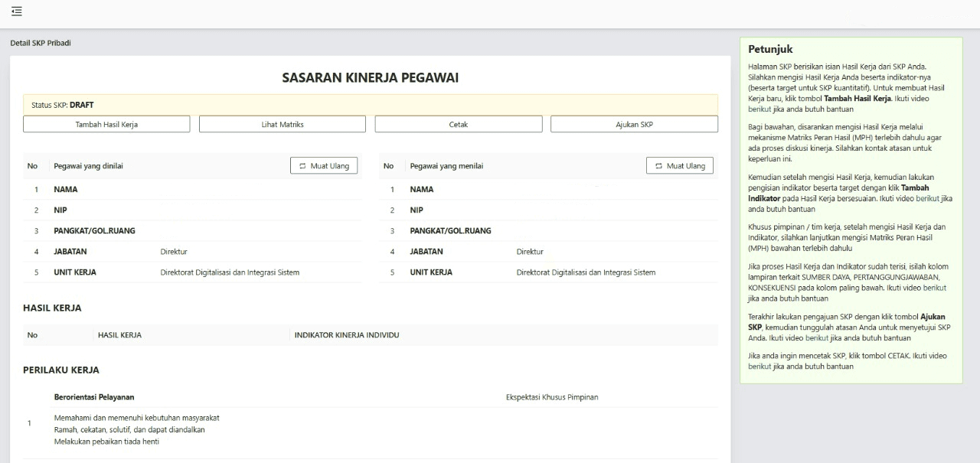
Task: Refresh 'Pegawai yang dinilai' with Muat Ulang icon
Action: click(x=323, y=165)
